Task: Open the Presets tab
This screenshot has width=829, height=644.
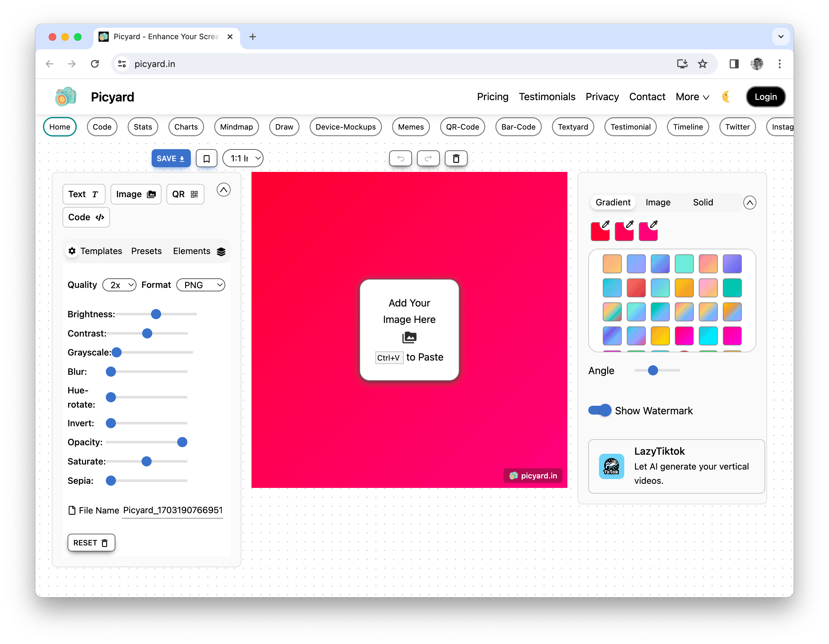Action: 146,251
